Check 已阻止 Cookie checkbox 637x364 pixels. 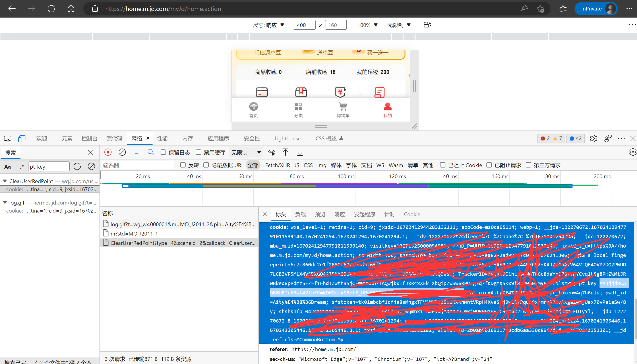pyautogui.click(x=443, y=165)
